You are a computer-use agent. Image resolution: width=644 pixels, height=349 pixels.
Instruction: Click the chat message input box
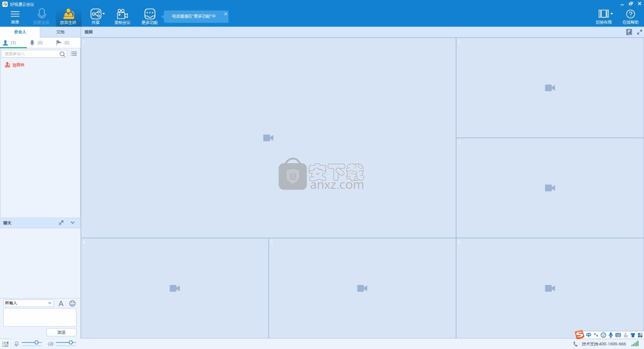point(40,318)
